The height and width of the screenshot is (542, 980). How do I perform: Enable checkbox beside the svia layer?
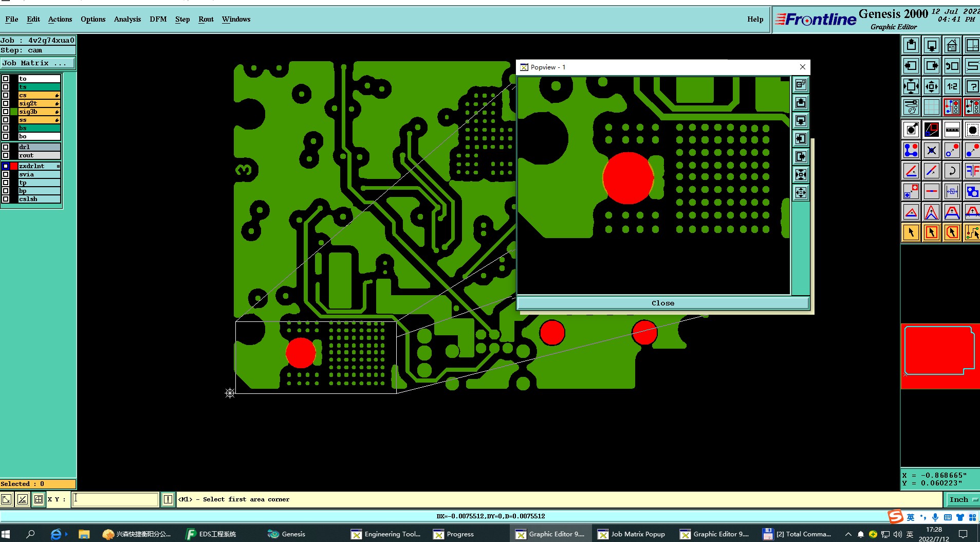pyautogui.click(x=6, y=174)
